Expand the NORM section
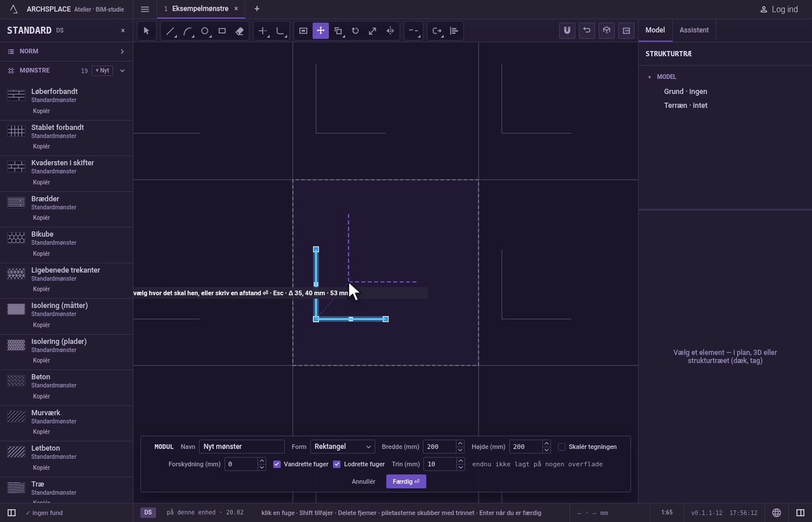This screenshot has height=522, width=812. (x=66, y=52)
